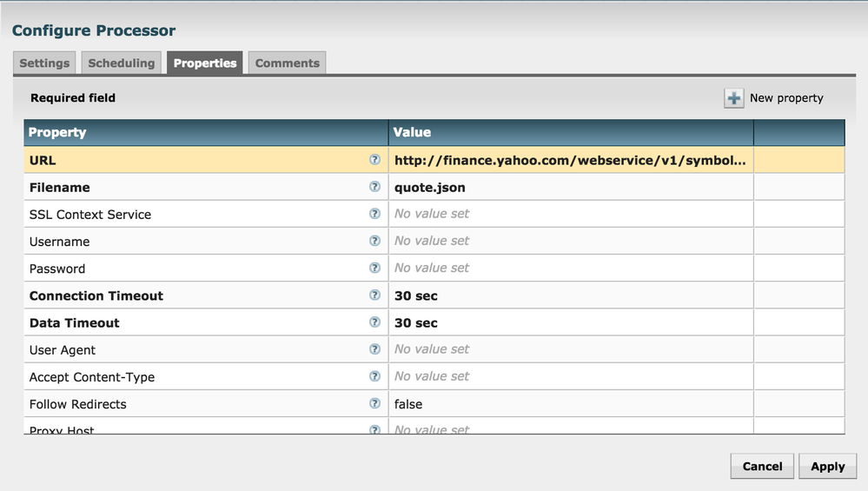Open the Scheduling tab
This screenshot has width=868, height=491.
[x=122, y=63]
